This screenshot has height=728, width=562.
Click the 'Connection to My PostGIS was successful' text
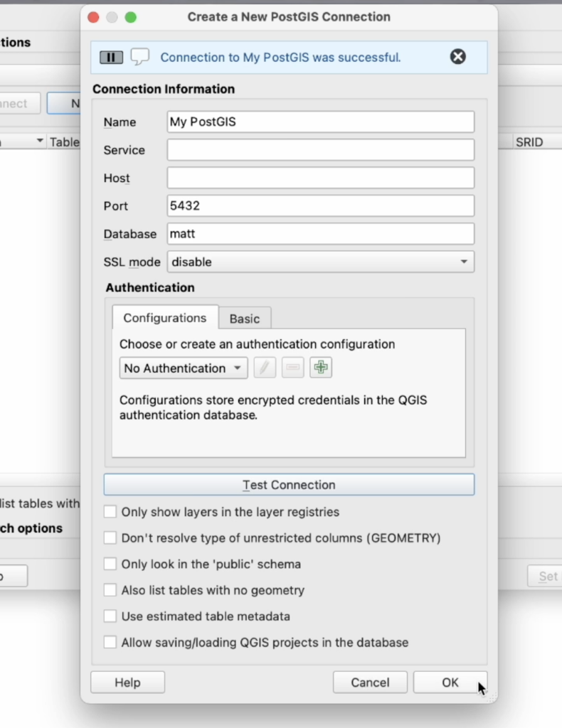[280, 57]
